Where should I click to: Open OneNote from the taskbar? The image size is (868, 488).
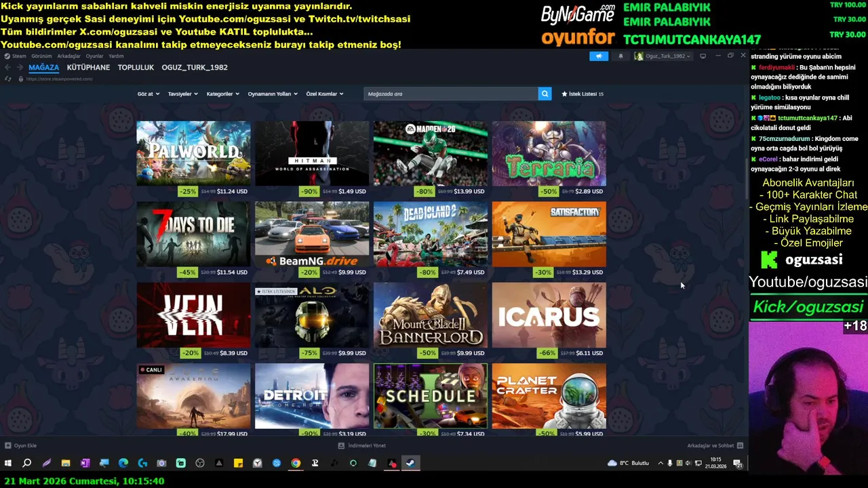coord(85,463)
